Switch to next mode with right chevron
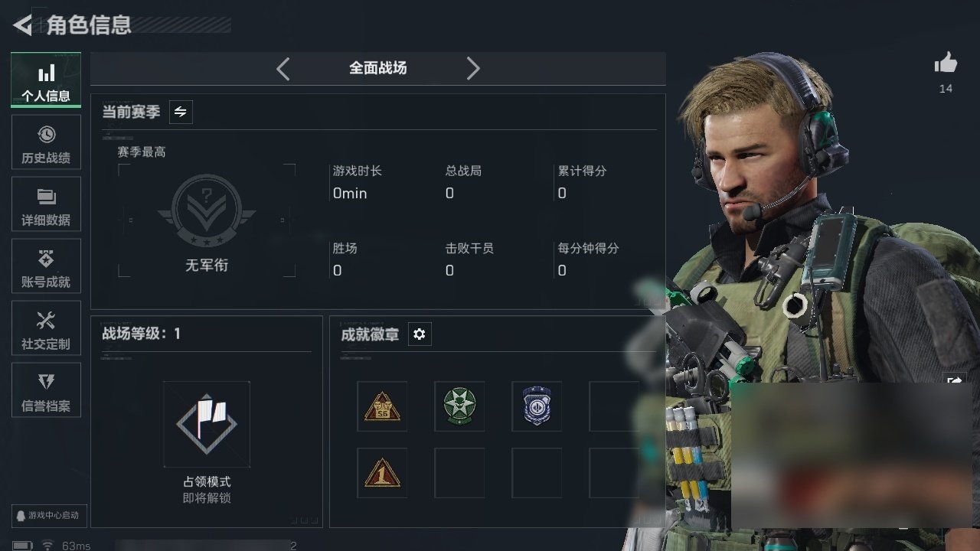The width and height of the screenshot is (980, 551). 473,68
